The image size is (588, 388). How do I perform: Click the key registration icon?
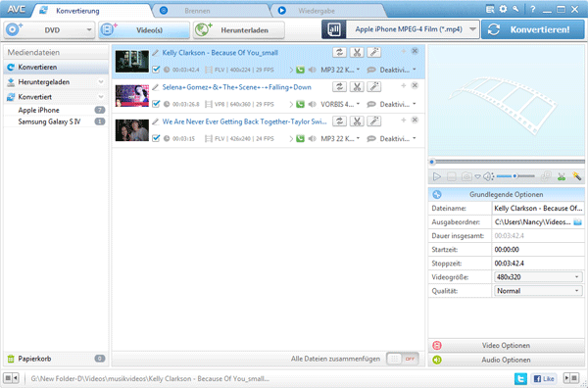515,9
